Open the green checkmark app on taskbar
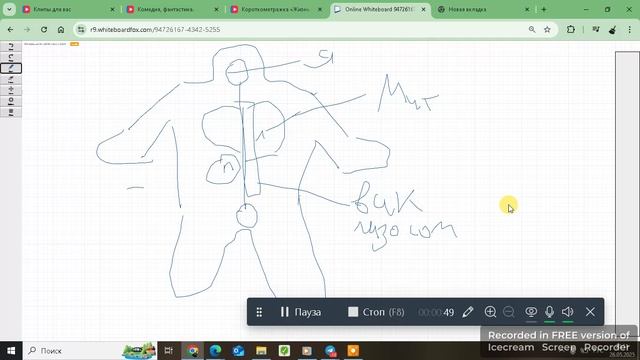The height and width of the screenshot is (360, 640). coord(284,351)
